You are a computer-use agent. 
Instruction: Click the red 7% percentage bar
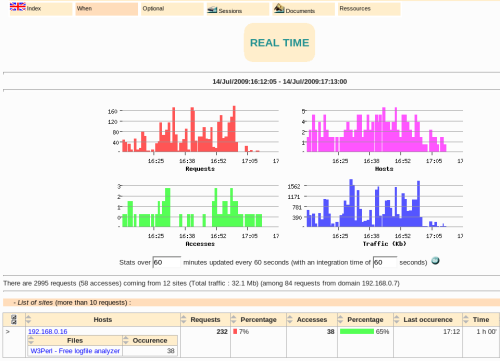pos(235,332)
